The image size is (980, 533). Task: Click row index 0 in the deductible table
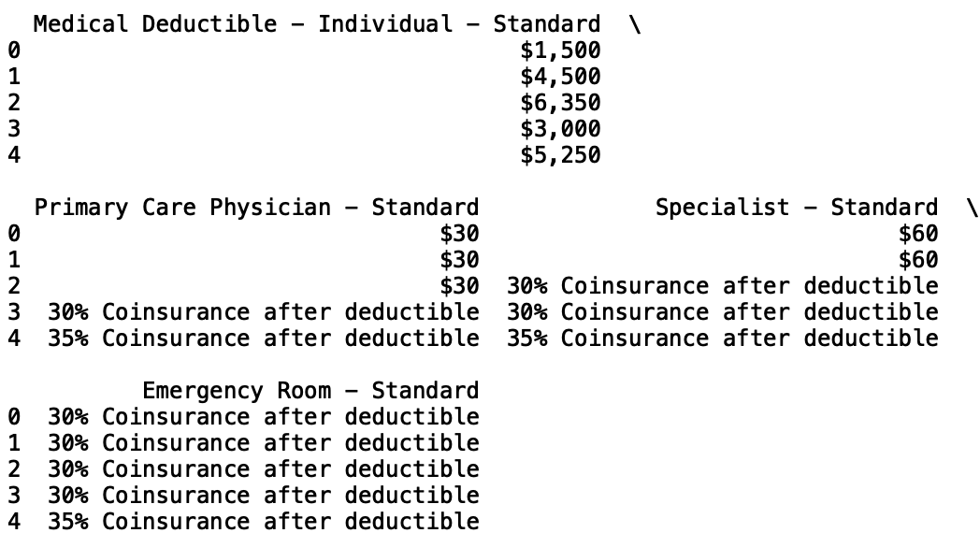[14, 50]
